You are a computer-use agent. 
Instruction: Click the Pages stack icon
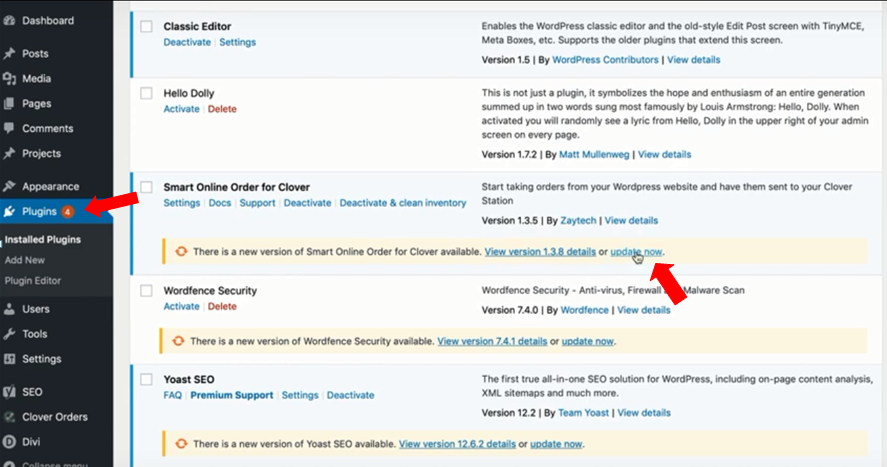(9, 103)
